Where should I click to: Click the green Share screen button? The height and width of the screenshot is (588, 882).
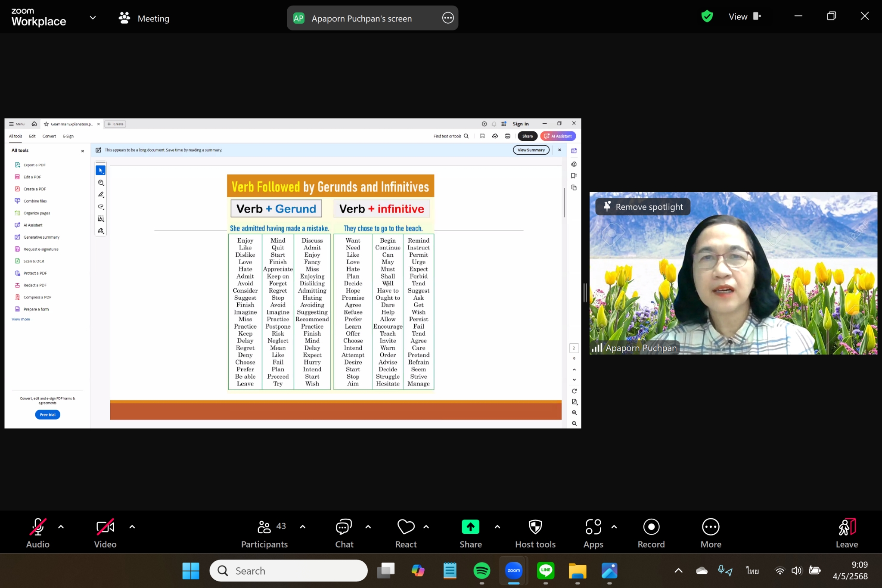pos(471,533)
